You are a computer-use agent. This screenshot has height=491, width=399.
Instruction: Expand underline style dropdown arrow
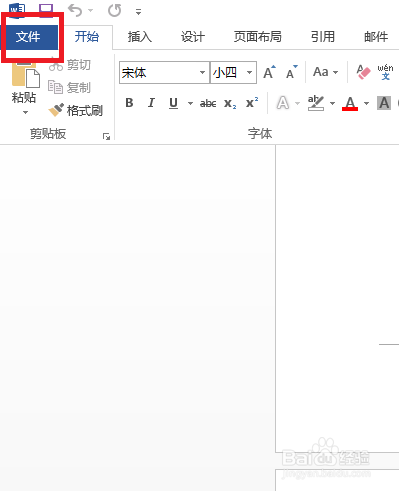pos(190,103)
